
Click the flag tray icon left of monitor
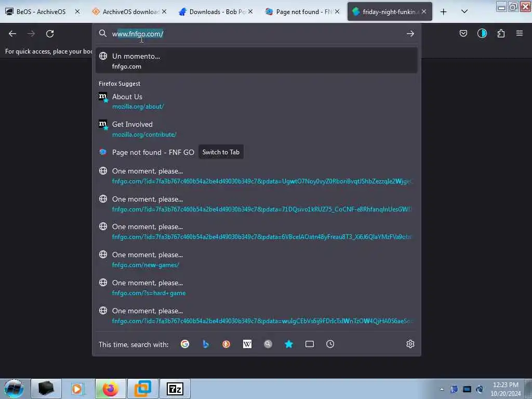454,389
